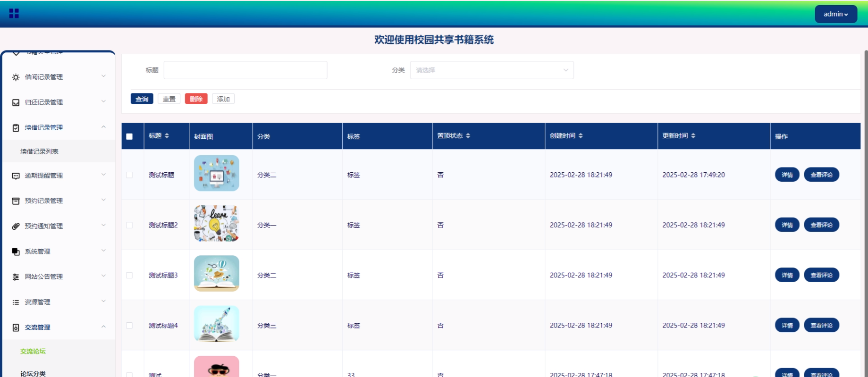Click the 重置 reset button
This screenshot has width=868, height=377.
[169, 99]
